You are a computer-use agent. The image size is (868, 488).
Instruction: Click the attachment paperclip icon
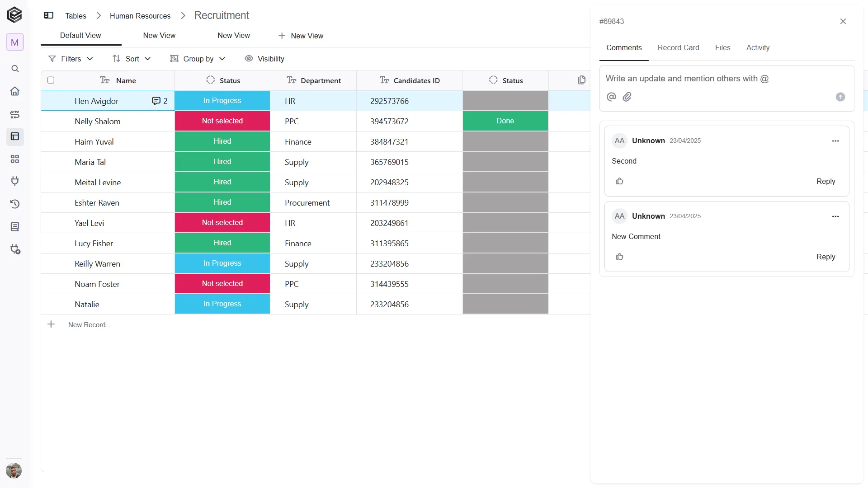click(x=627, y=97)
